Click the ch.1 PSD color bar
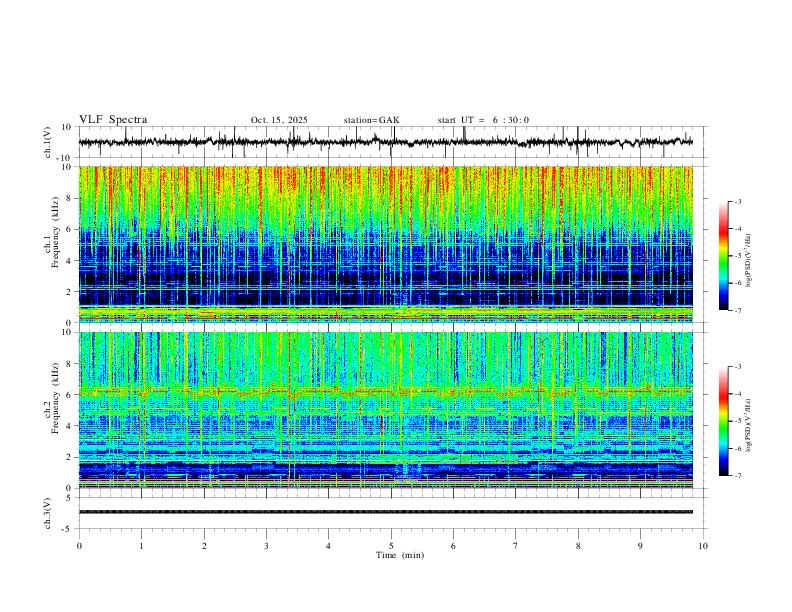This screenshot has height=612, width=792. 723,255
